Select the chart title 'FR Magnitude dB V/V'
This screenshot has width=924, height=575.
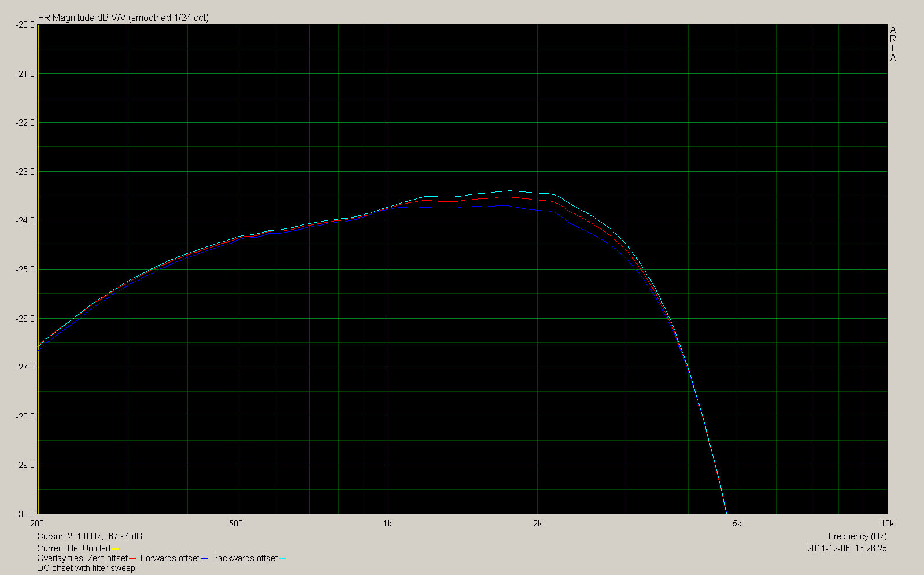[82, 18]
